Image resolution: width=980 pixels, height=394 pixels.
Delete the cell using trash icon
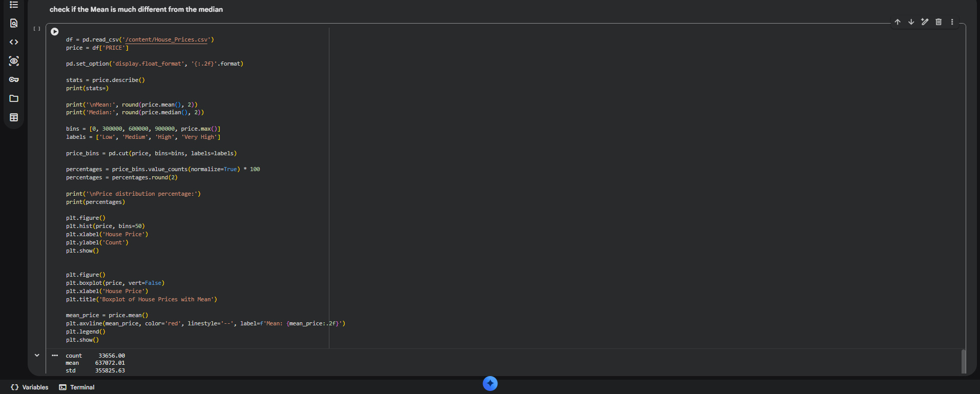coord(939,22)
